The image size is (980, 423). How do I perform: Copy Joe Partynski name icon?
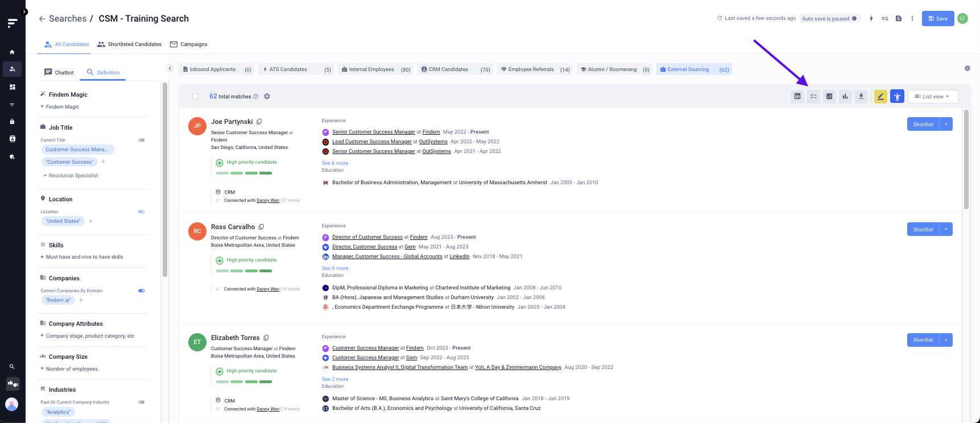(259, 122)
